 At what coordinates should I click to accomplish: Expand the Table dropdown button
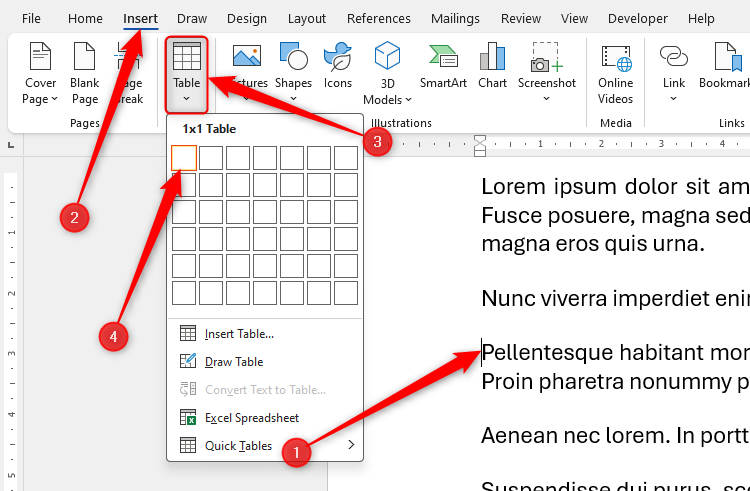(x=186, y=98)
